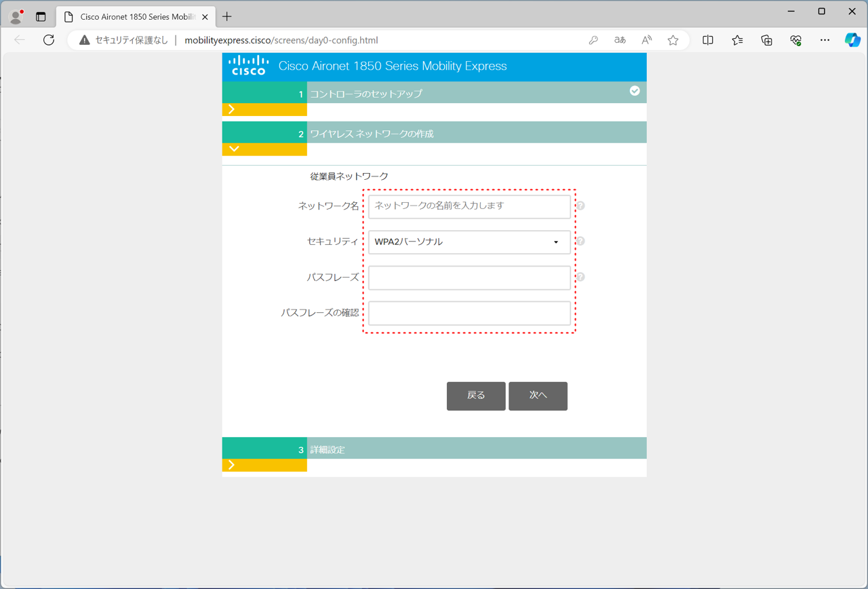Open the read aloud icon
This screenshot has width=868, height=589.
tap(646, 40)
